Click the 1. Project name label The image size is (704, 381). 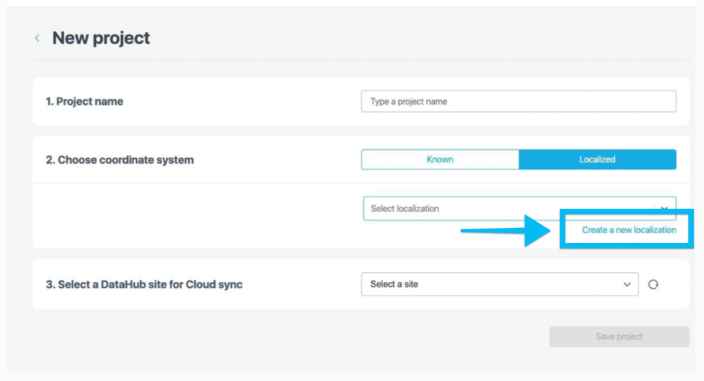click(x=84, y=101)
